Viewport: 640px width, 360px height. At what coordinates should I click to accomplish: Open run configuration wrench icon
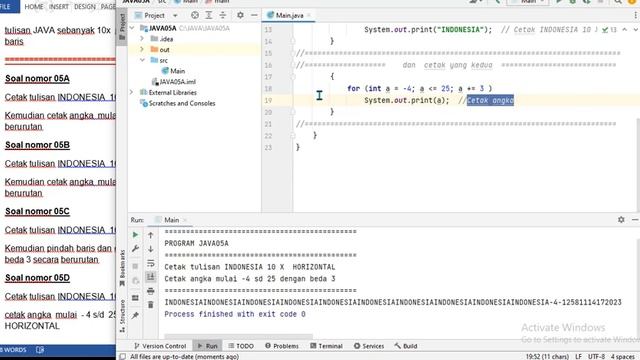135,249
